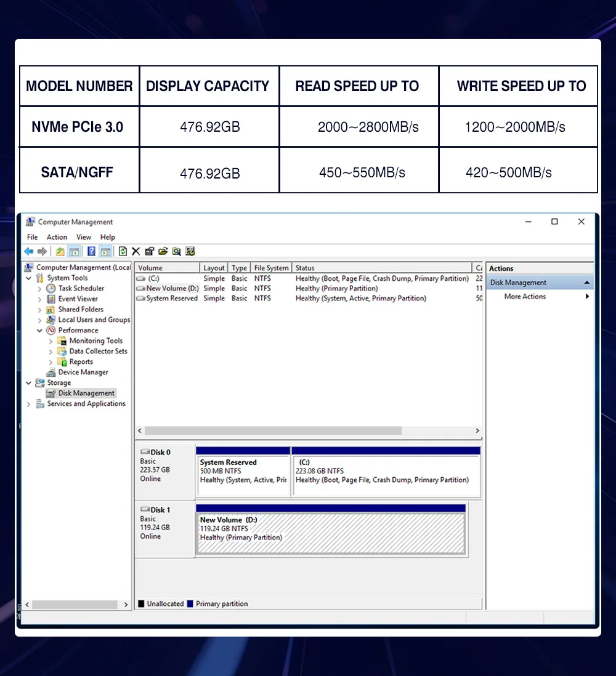This screenshot has width=616, height=676.
Task: Collapse the Storage tree node
Action: point(29,383)
